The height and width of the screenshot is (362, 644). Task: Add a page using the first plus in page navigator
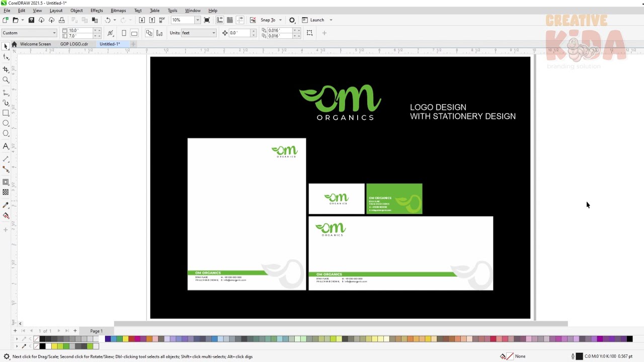tap(15, 331)
